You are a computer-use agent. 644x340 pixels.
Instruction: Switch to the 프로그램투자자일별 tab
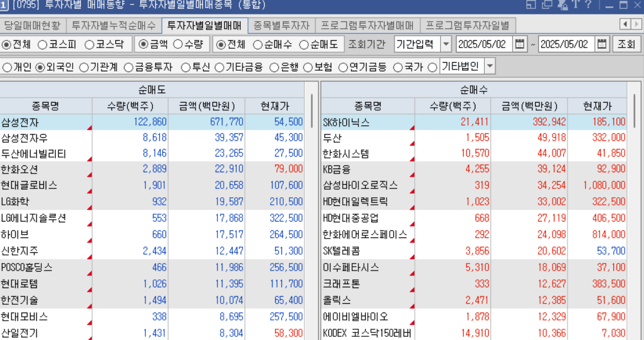467,26
